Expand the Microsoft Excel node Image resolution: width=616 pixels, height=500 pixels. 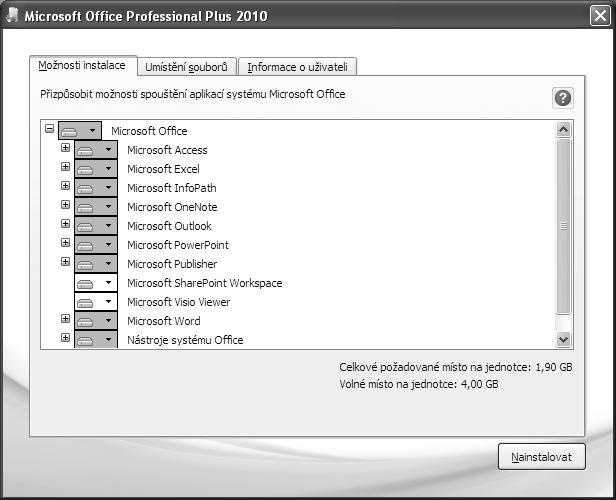click(65, 167)
